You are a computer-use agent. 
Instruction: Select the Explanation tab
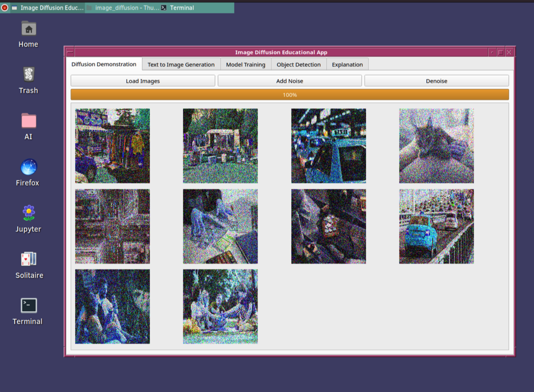pos(347,64)
